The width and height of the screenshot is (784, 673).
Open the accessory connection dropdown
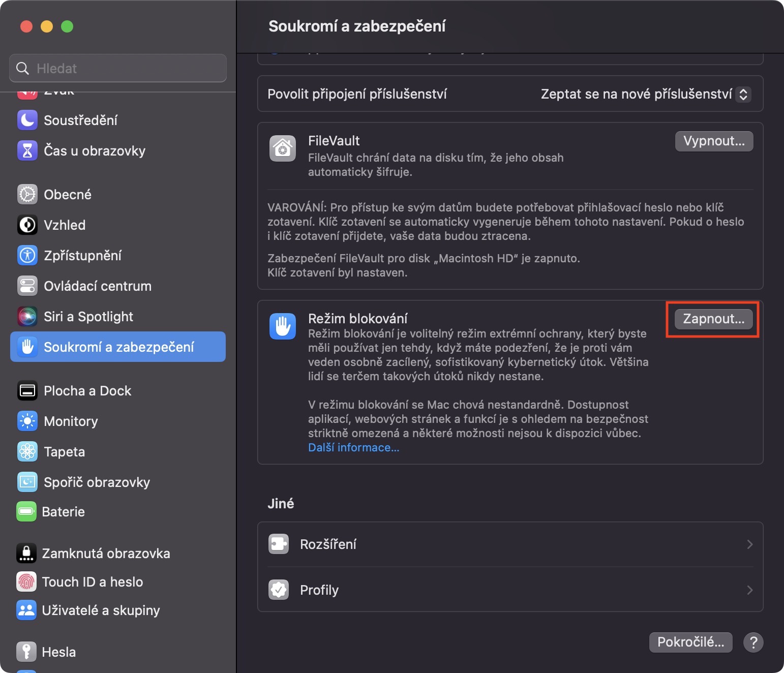point(743,94)
